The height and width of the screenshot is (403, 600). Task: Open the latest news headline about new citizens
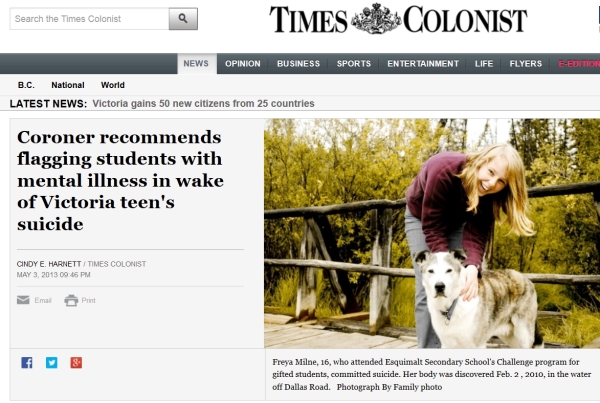tap(204, 103)
